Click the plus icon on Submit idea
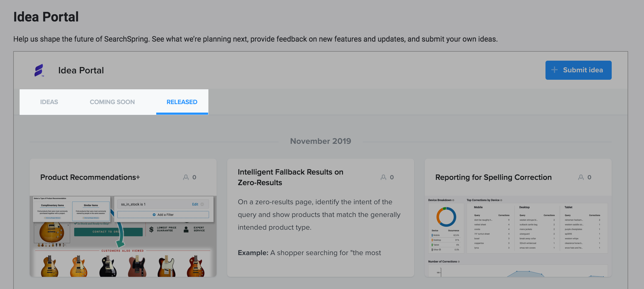Viewport: 644px width, 289px height. (554, 70)
